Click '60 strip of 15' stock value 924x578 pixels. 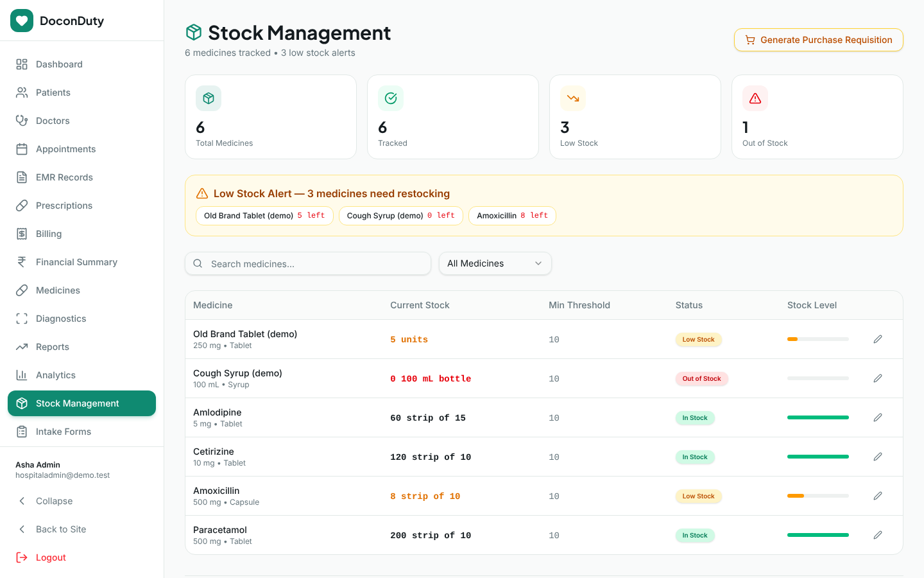[x=428, y=418]
